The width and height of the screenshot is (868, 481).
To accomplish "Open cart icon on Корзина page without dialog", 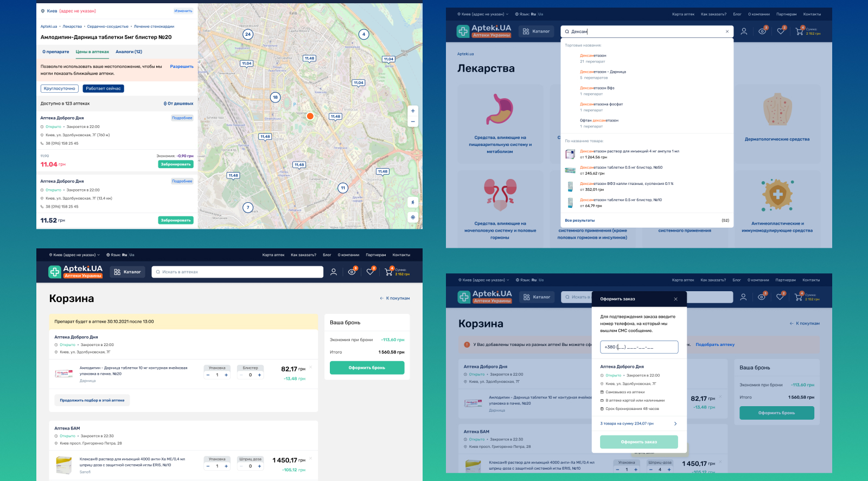I will click(x=389, y=271).
